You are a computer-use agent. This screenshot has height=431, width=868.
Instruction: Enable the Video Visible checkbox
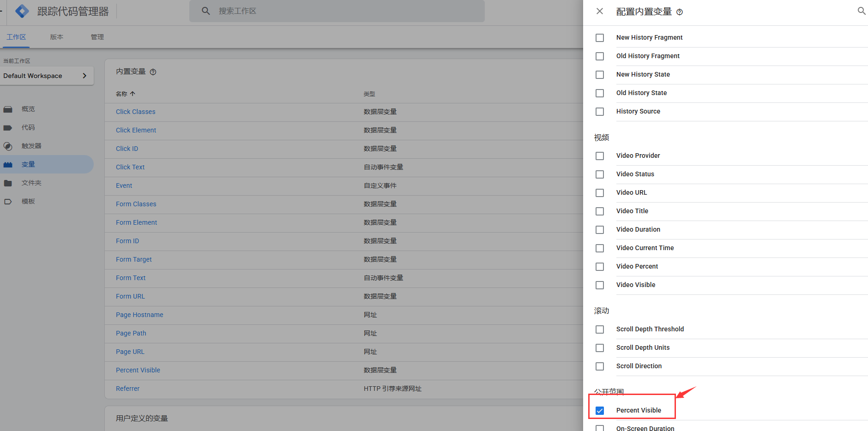pos(600,285)
